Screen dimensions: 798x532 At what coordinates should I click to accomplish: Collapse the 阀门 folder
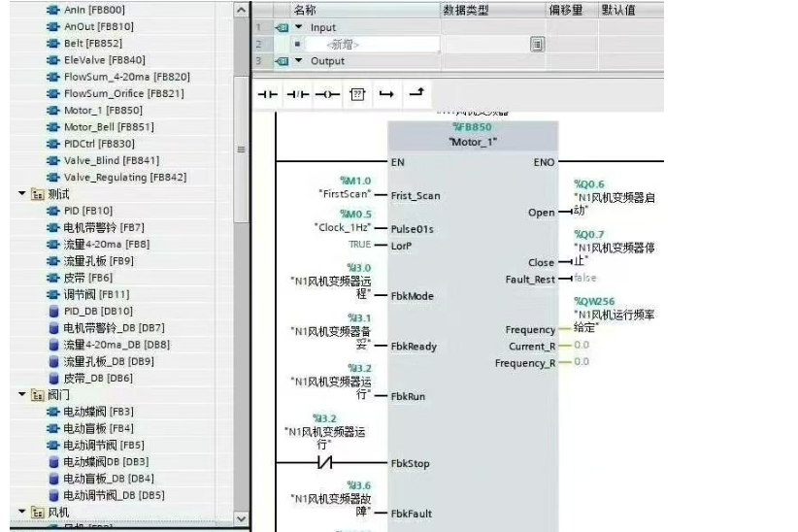[x=22, y=394]
